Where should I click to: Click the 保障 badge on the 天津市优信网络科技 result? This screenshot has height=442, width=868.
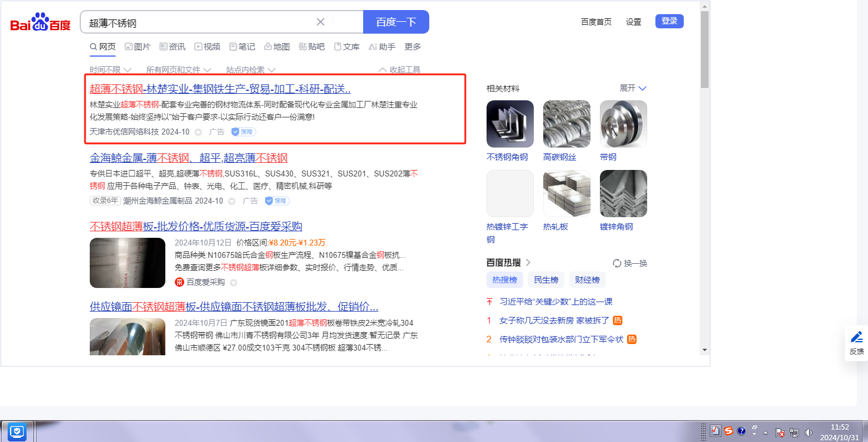(243, 132)
